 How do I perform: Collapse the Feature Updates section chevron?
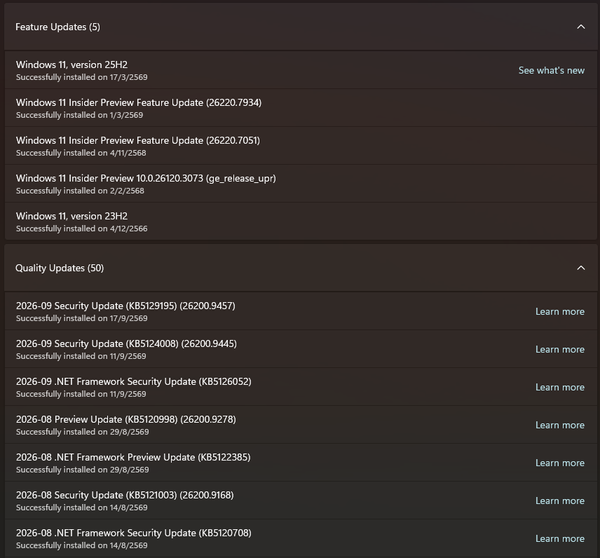(581, 27)
